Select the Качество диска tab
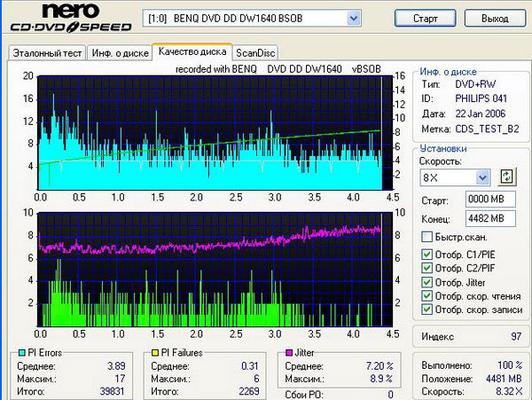Image resolution: width=532 pixels, height=400 pixels. (192, 51)
